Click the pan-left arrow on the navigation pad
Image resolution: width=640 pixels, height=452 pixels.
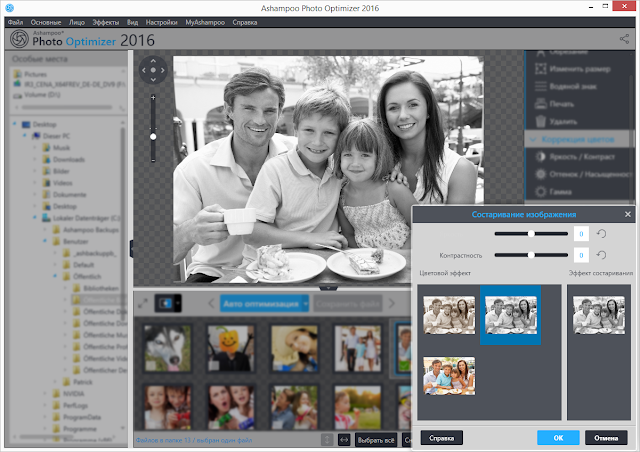point(144,70)
